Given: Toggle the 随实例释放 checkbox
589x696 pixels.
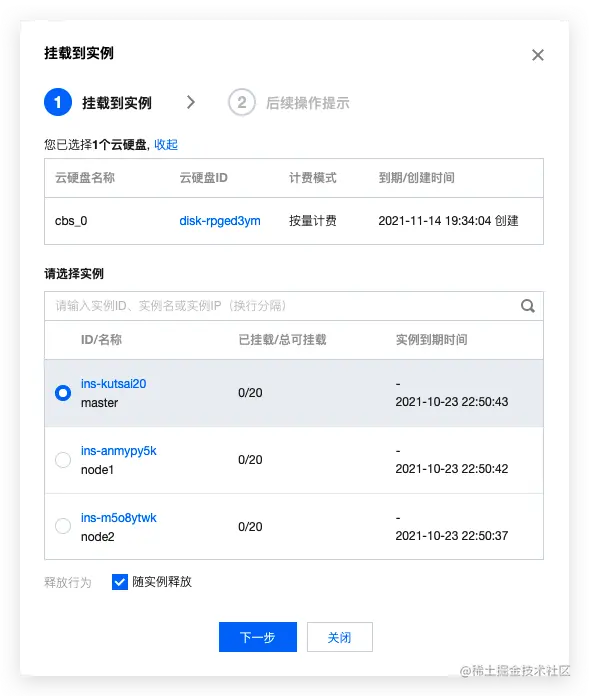Looking at the screenshot, I should 120,582.
